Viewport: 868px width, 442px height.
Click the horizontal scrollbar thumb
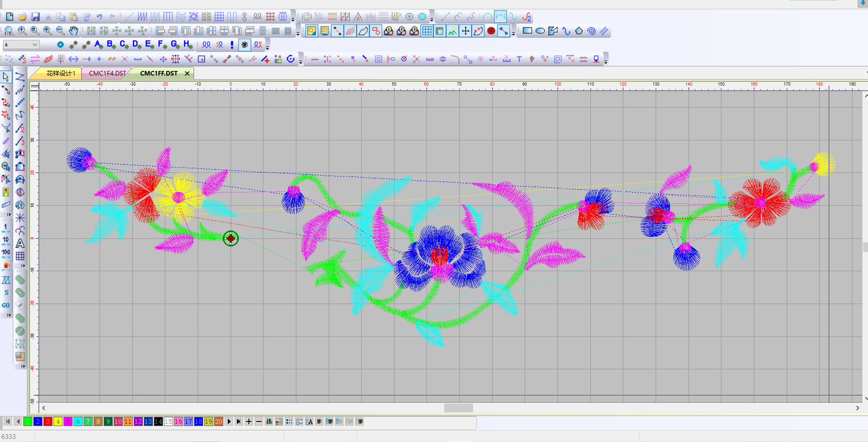(458, 408)
